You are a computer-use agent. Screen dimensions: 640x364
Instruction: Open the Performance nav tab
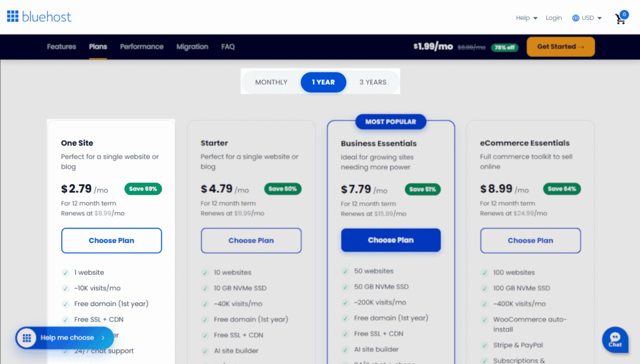coord(142,46)
